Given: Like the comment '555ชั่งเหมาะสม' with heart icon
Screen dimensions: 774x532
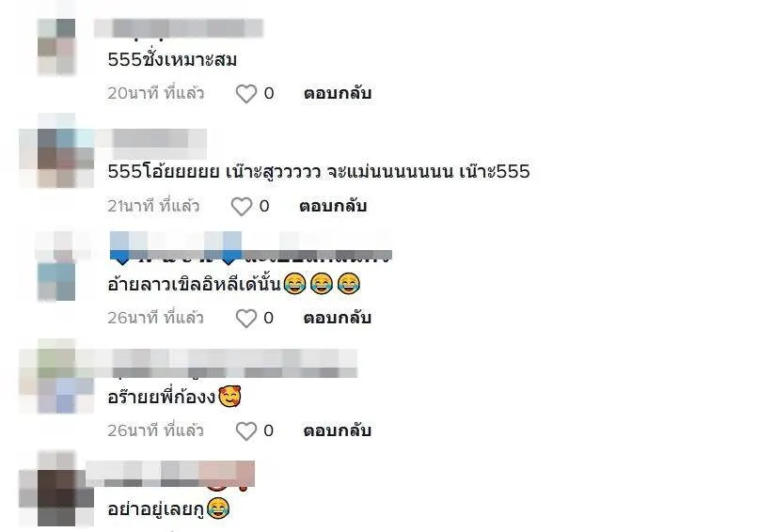Looking at the screenshot, I should point(245,93).
